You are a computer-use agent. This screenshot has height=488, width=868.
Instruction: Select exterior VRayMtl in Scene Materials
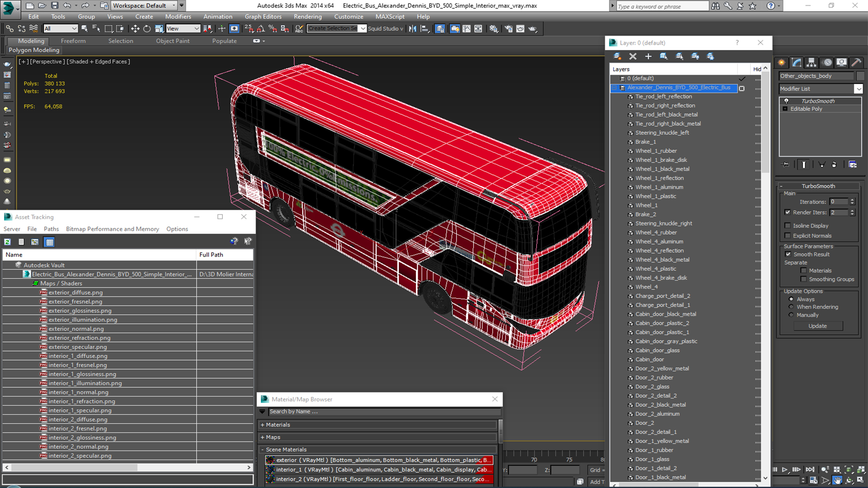click(379, 460)
